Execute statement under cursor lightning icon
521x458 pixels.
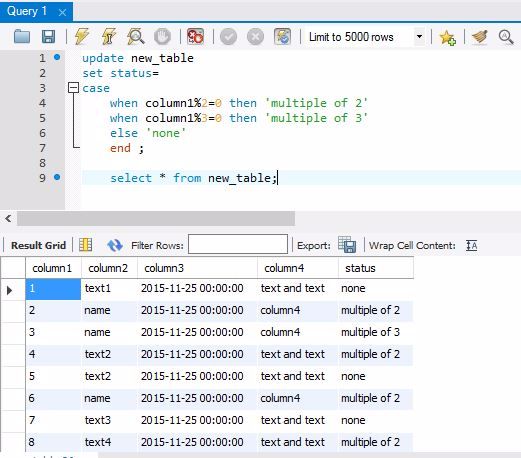[109, 36]
